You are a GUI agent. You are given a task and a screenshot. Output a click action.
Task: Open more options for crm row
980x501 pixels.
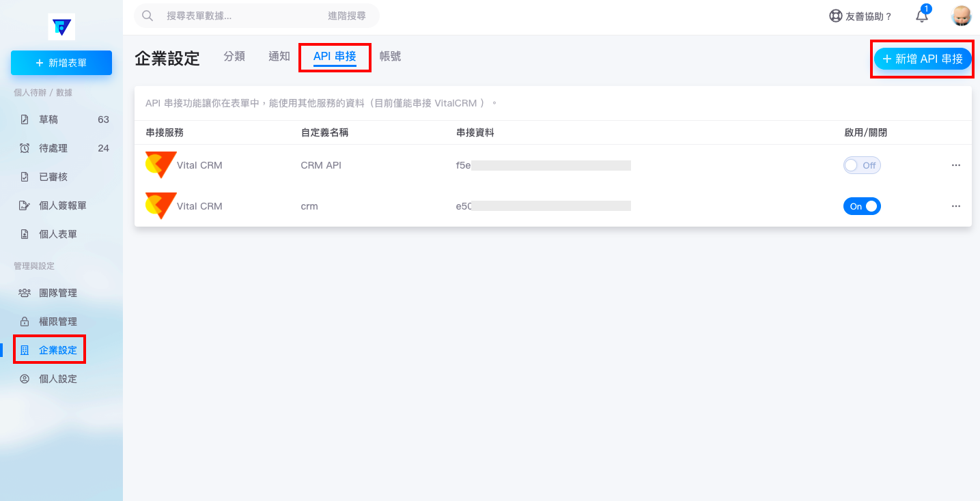[x=955, y=206]
